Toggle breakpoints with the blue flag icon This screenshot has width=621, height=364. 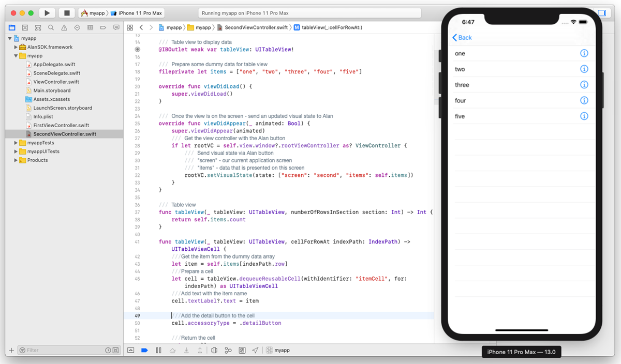(144, 350)
